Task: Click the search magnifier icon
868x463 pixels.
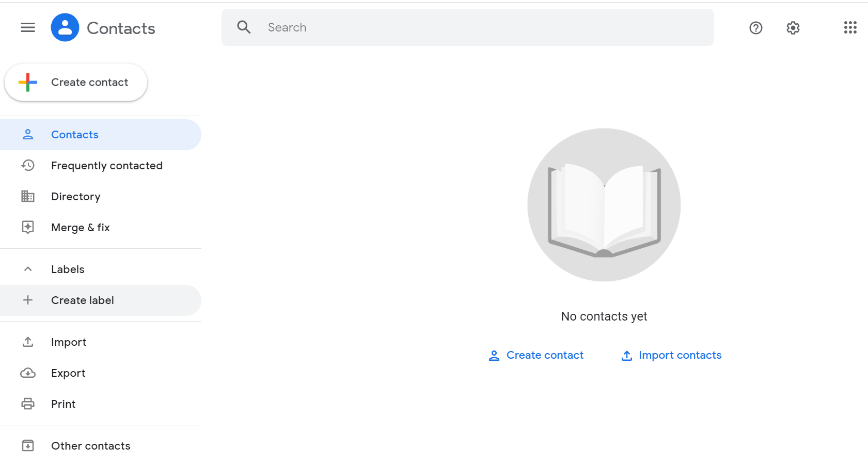Action: pyautogui.click(x=244, y=27)
